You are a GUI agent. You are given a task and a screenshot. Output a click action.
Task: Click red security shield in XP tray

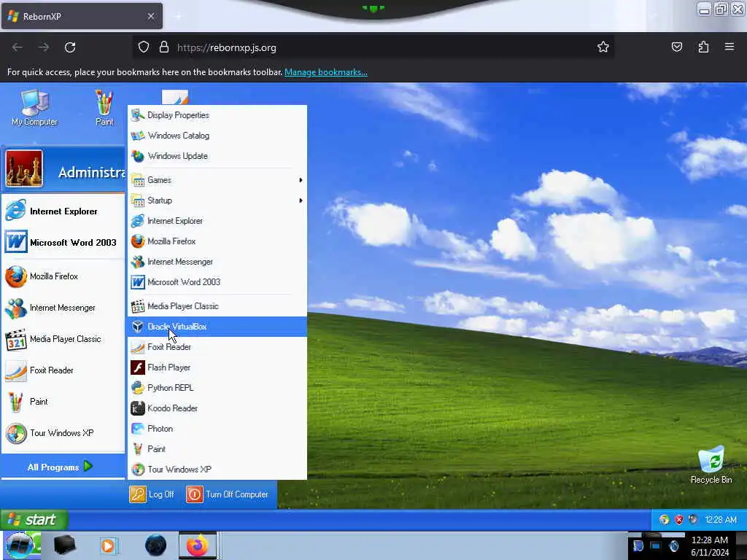pyautogui.click(x=679, y=519)
